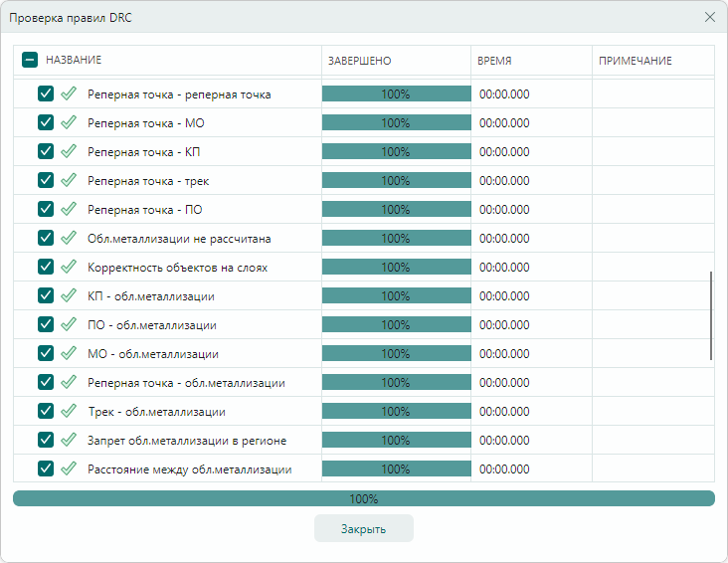Click the success icon for 'КП - обл.металлизации'
The width and height of the screenshot is (728, 563).
coord(69,296)
